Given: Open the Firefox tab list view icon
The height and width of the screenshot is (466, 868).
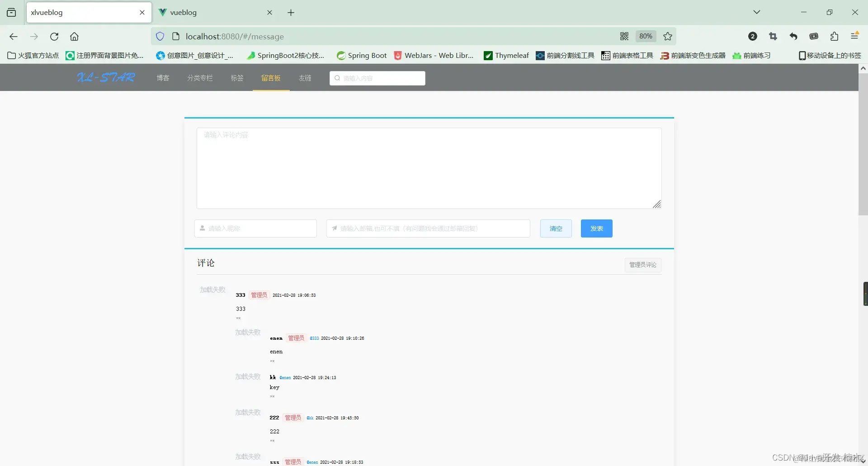Looking at the screenshot, I should point(11,12).
